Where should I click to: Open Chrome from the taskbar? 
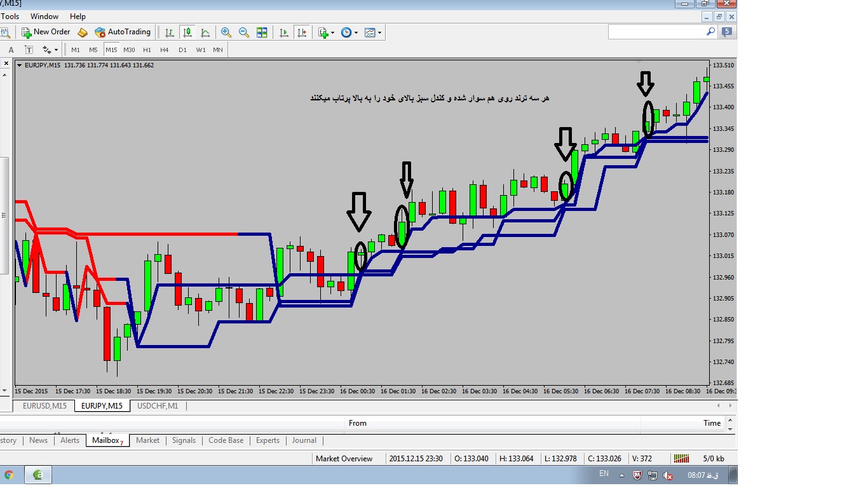[9, 475]
